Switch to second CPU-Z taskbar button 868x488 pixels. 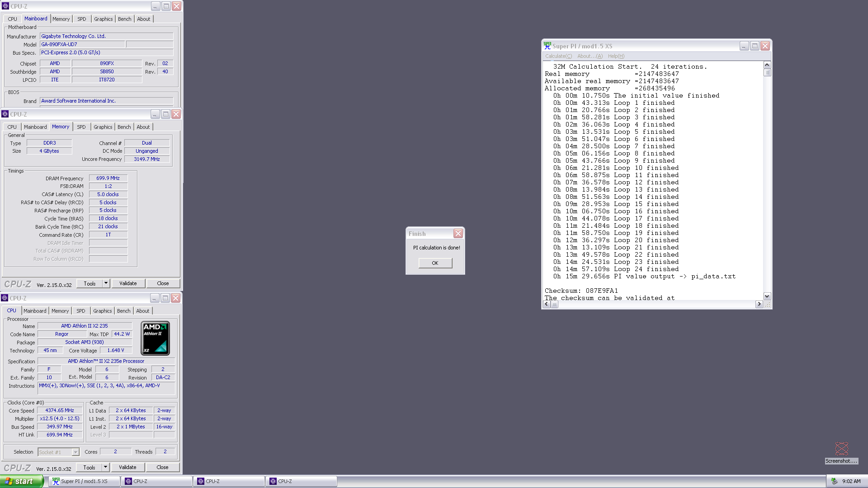pos(229,481)
